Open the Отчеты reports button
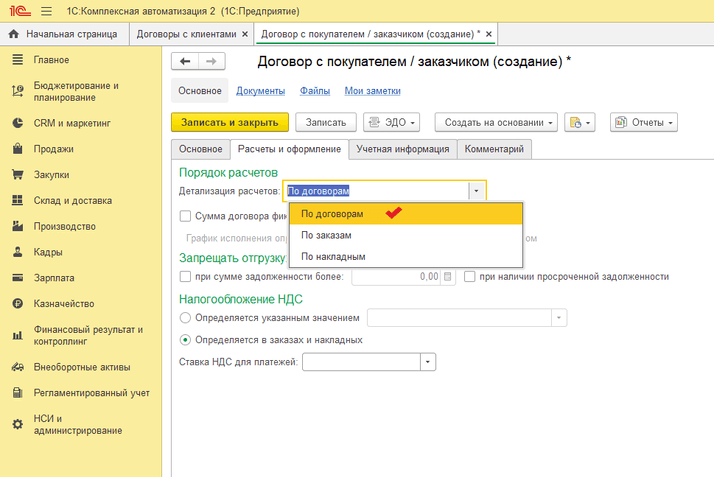This screenshot has height=477, width=714. point(644,122)
